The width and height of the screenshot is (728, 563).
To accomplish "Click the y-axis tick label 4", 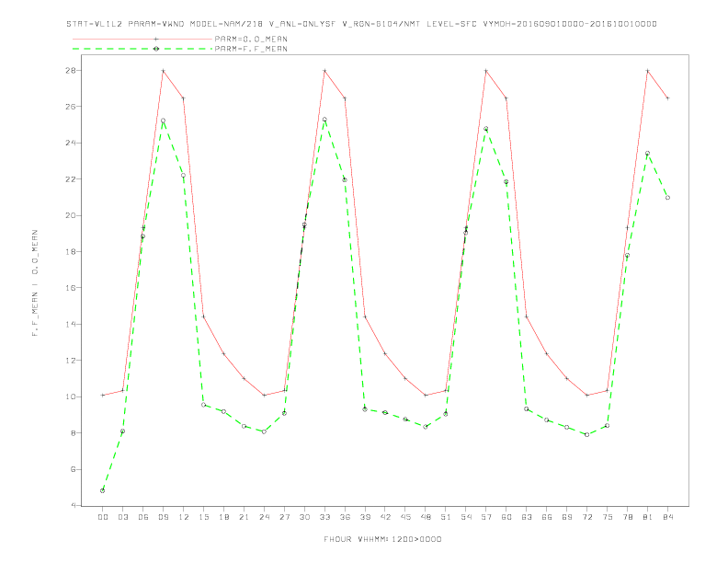I will (x=75, y=505).
